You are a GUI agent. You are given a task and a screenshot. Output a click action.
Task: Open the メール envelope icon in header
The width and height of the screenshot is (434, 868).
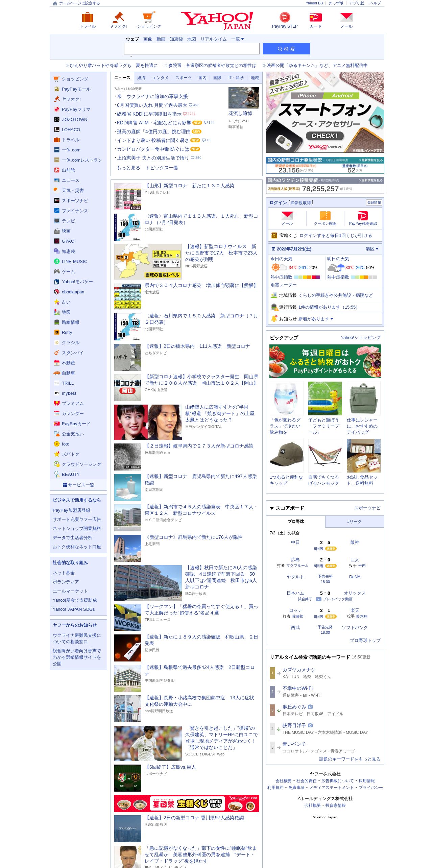(x=346, y=17)
